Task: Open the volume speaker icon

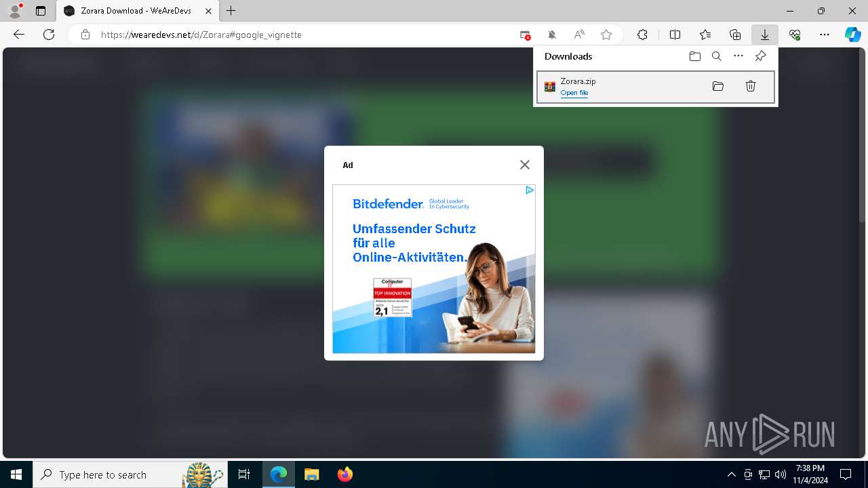Action: click(780, 474)
